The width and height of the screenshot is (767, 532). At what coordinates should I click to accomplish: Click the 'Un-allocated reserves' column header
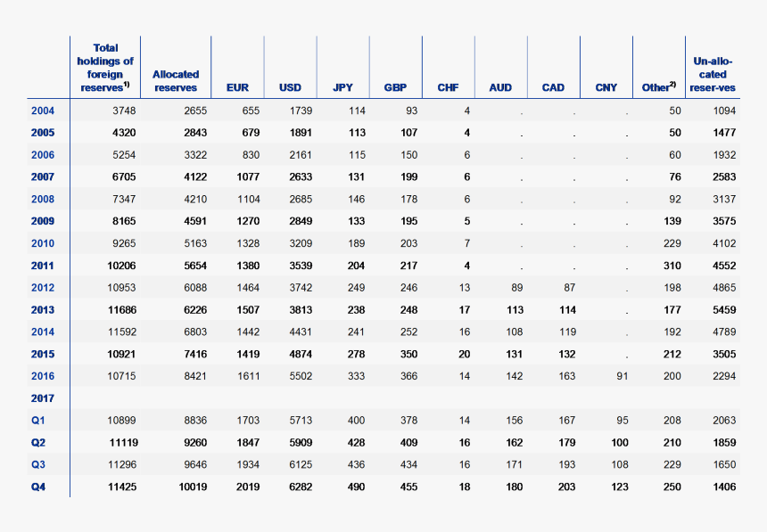click(x=713, y=74)
